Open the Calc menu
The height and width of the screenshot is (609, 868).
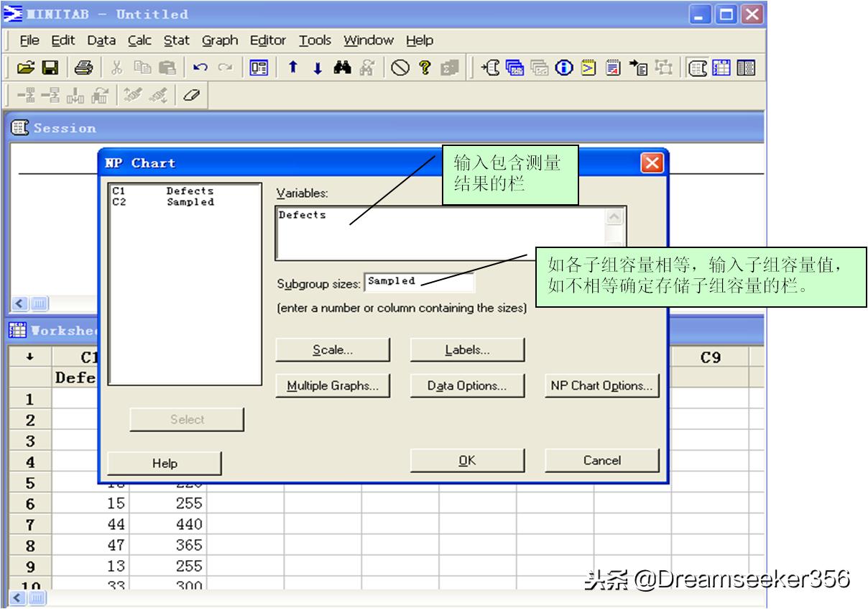(139, 40)
